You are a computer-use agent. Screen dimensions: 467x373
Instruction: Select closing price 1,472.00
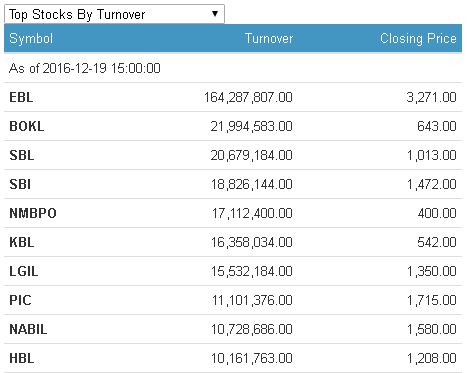pyautogui.click(x=432, y=184)
